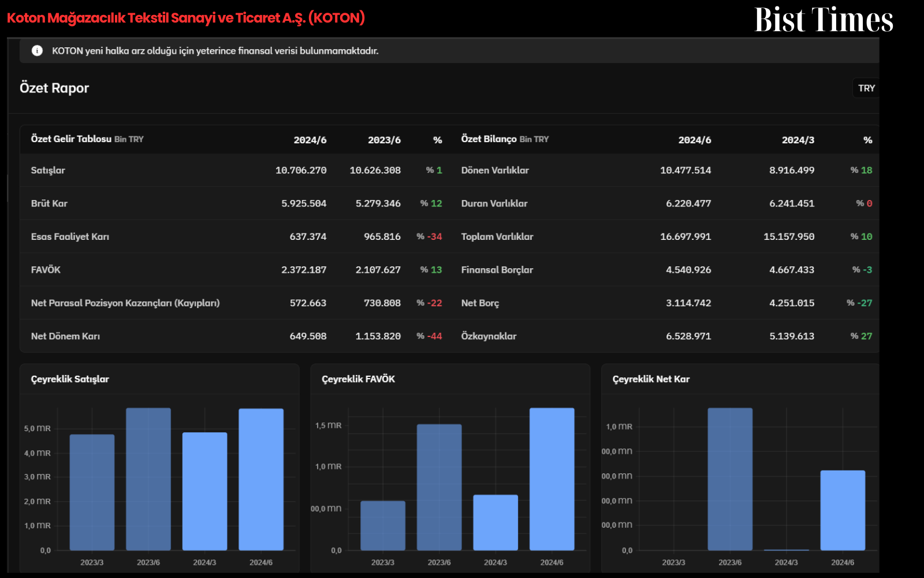
Task: Click the Finansal Borçlar value 4.667.433
Action: point(792,270)
